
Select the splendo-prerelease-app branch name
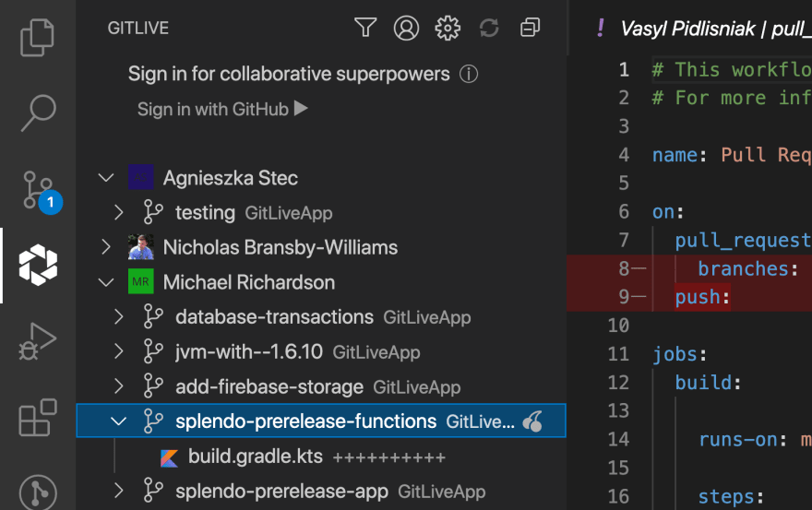click(281, 492)
